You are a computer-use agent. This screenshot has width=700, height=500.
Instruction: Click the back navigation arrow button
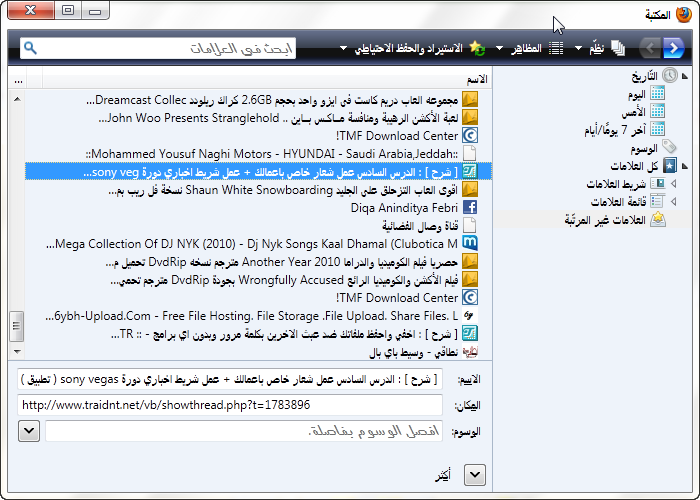[650, 48]
